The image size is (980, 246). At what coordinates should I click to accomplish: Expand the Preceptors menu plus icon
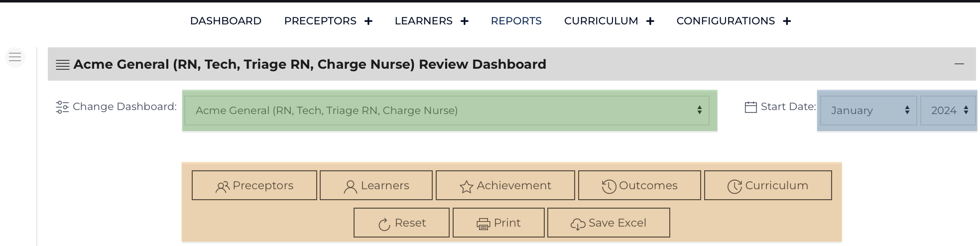pyautogui.click(x=368, y=21)
